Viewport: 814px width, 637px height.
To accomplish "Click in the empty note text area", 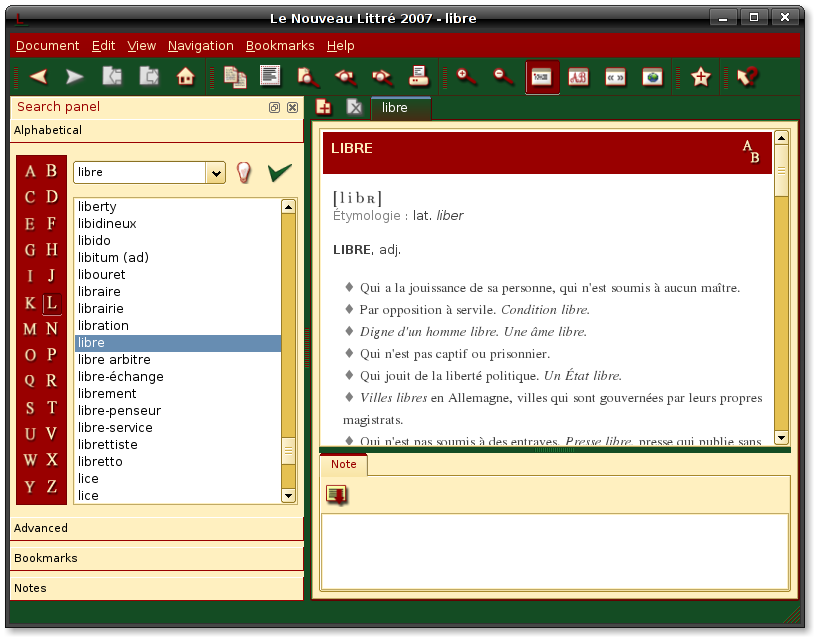I will point(554,551).
